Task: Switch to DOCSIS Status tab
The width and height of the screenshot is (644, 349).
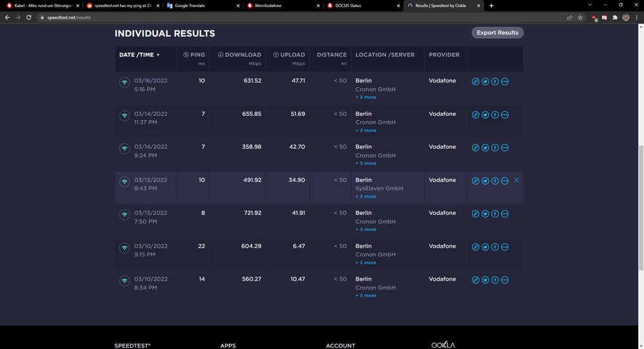Action: (x=363, y=6)
